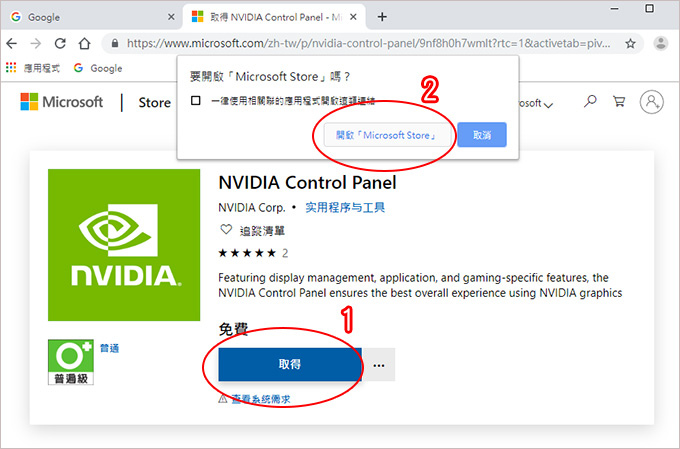Open the system requirements link

click(260, 399)
